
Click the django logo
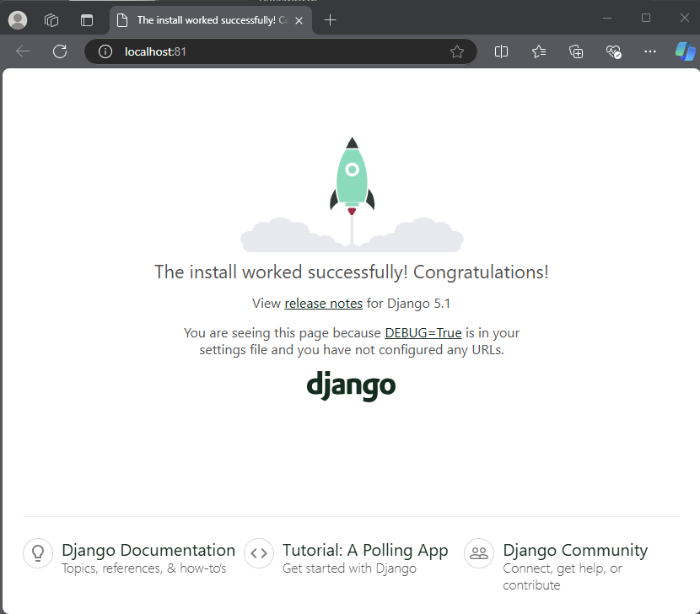click(352, 385)
